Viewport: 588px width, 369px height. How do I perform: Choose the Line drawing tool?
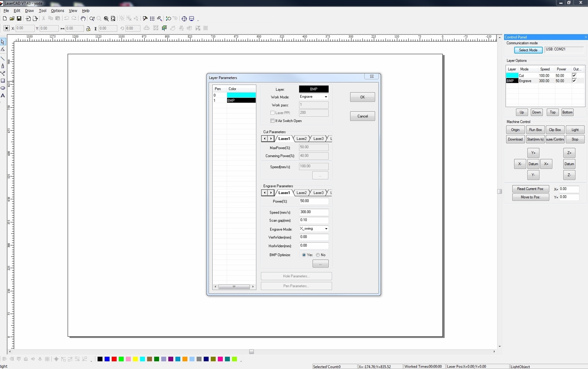(x=3, y=58)
